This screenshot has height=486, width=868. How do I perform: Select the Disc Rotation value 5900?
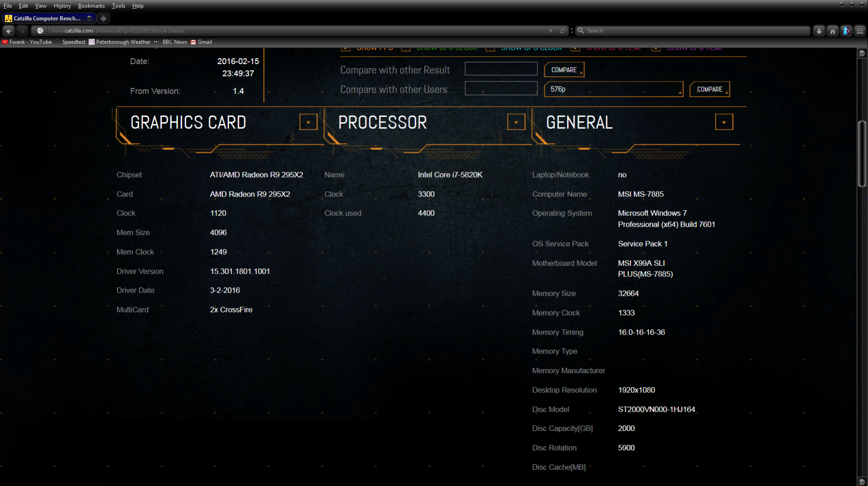coord(627,448)
